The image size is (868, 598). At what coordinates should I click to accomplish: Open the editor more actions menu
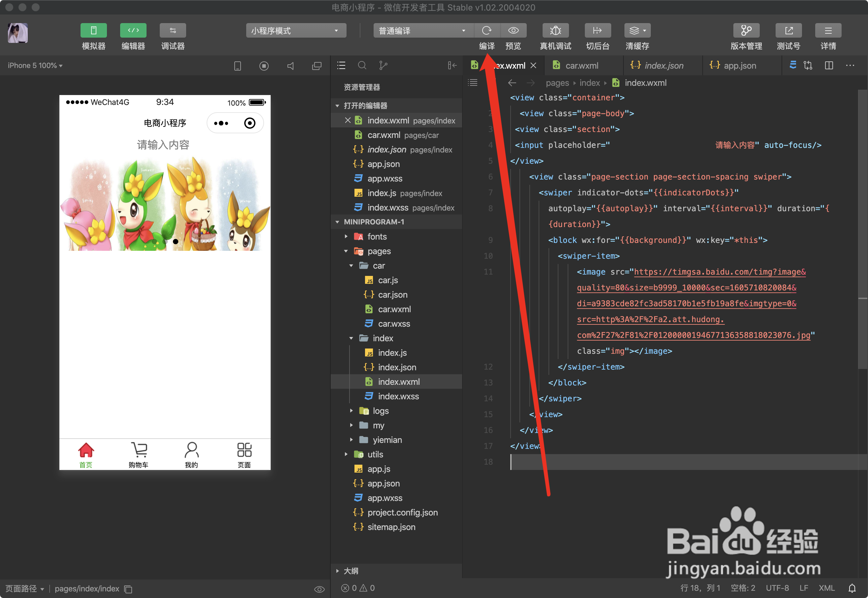850,66
